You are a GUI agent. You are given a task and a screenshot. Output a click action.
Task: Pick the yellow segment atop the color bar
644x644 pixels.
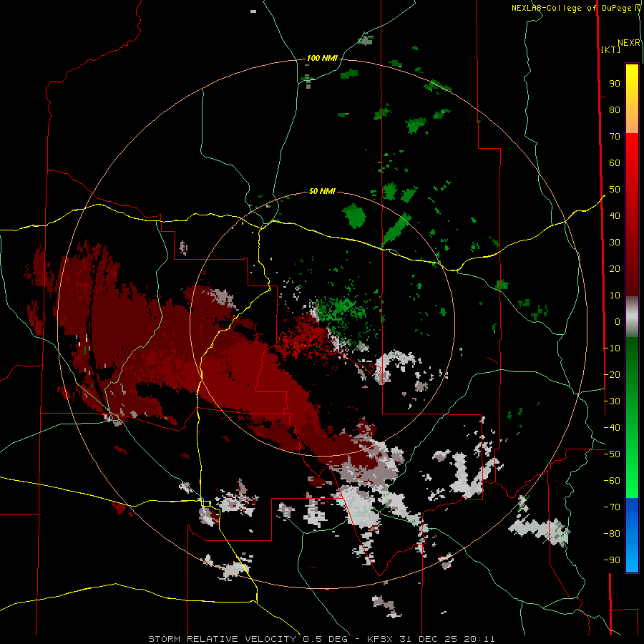(x=632, y=99)
